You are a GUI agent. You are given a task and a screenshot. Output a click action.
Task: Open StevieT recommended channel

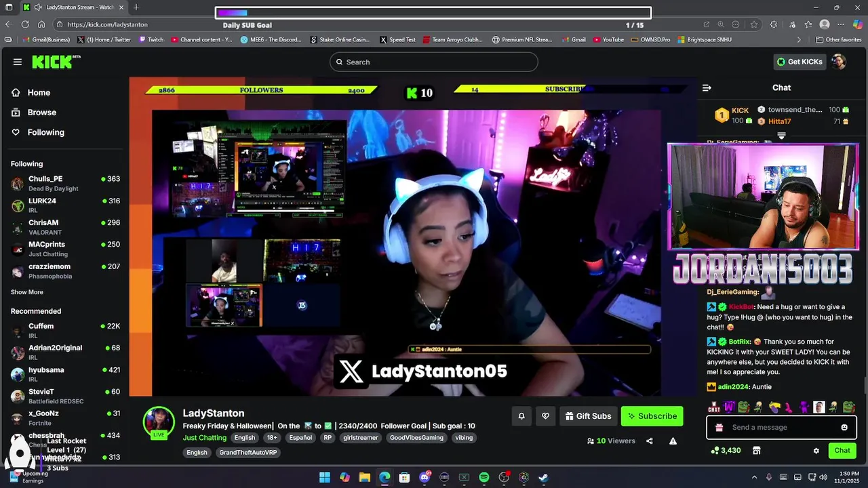tap(65, 396)
